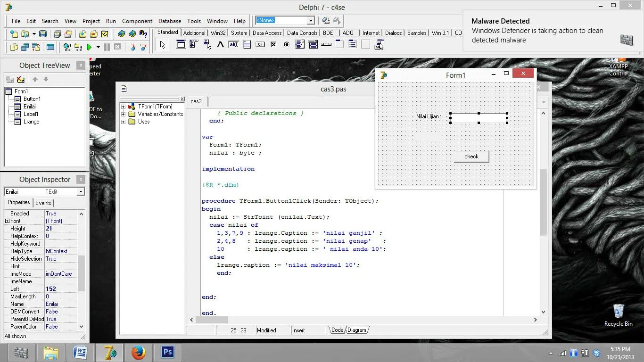Click the Save floppy disk icon
The image size is (644, 362).
click(x=43, y=34)
